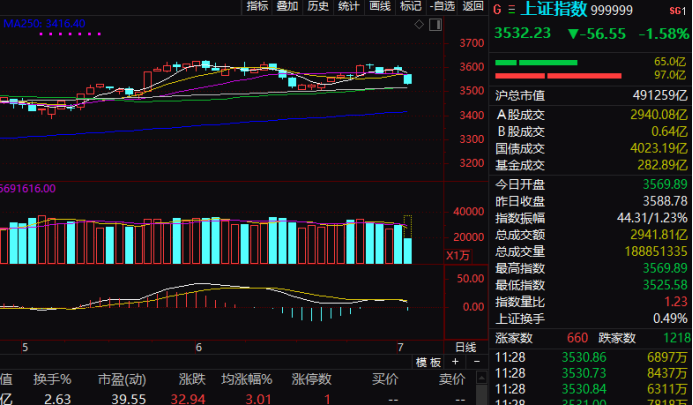The width and height of the screenshot is (693, 405).
Task: Click the month 6 marker on time axis
Action: 198,348
